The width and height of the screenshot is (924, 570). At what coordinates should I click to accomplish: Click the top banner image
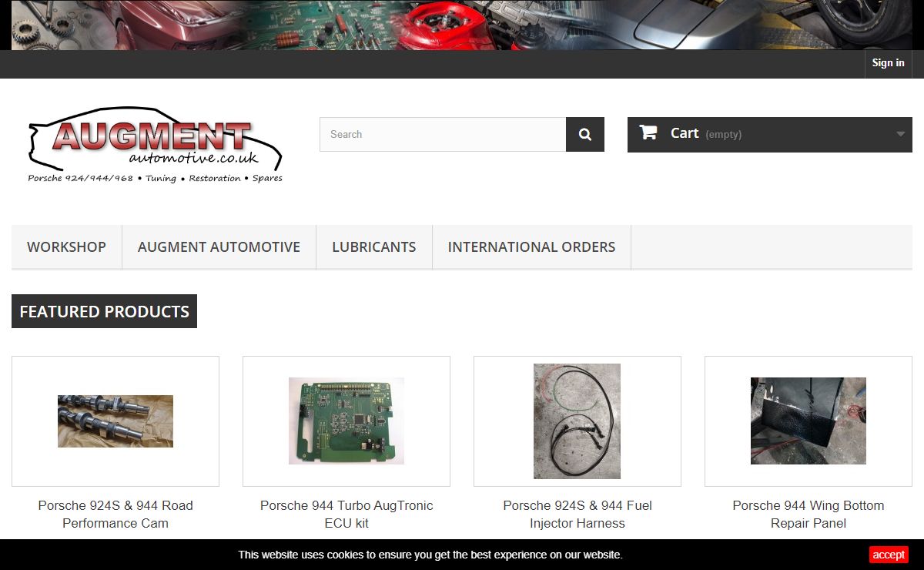(x=462, y=25)
